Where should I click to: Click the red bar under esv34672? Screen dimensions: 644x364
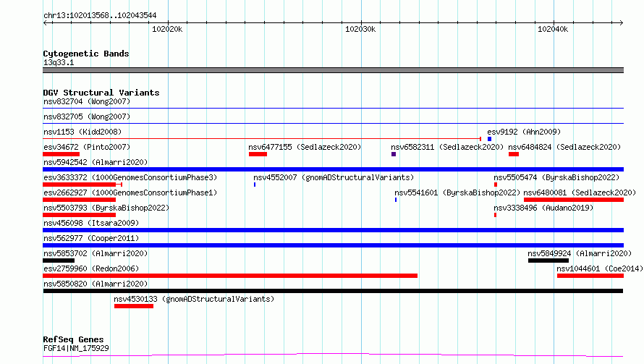coord(62,154)
